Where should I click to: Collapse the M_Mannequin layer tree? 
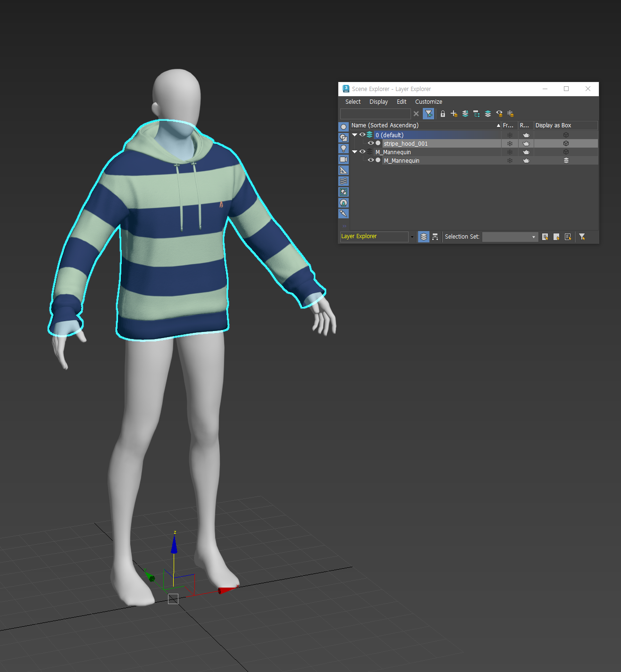point(354,152)
